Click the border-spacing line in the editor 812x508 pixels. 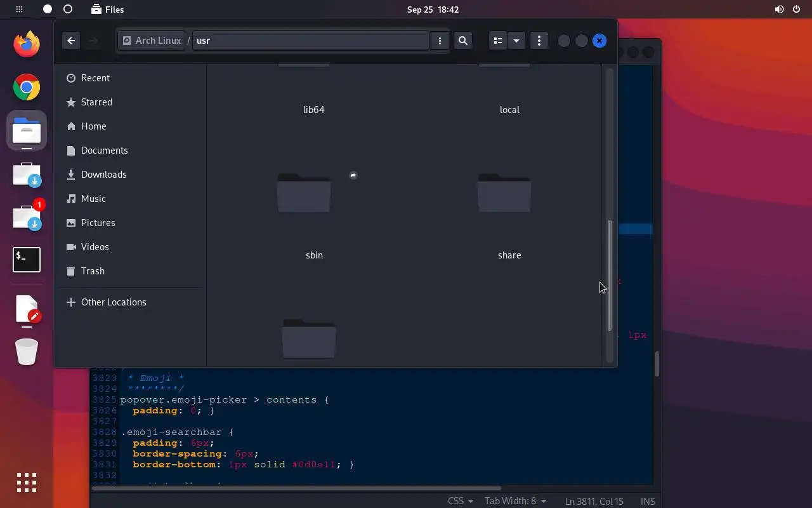[x=195, y=454]
